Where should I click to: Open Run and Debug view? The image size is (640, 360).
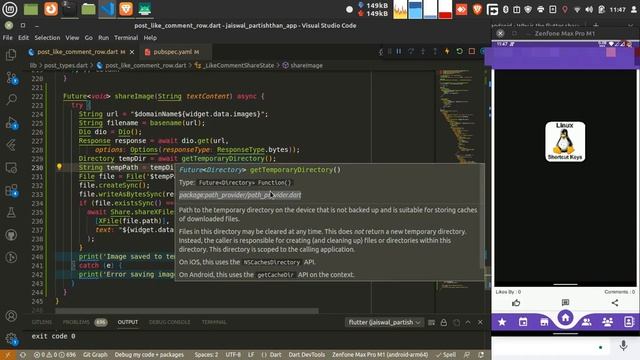click(11, 122)
